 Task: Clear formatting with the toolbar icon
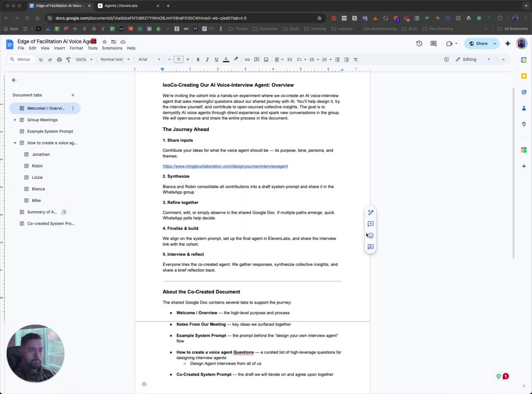click(356, 59)
